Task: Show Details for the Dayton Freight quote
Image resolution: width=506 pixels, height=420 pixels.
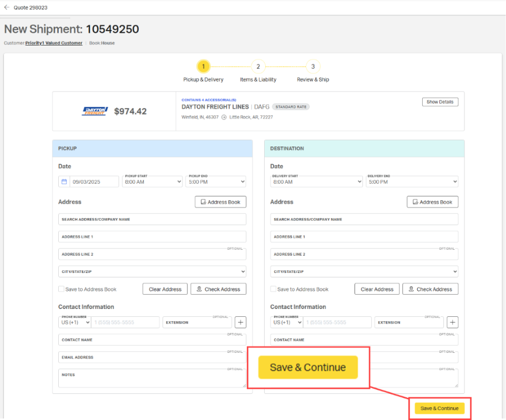Action: 439,102
